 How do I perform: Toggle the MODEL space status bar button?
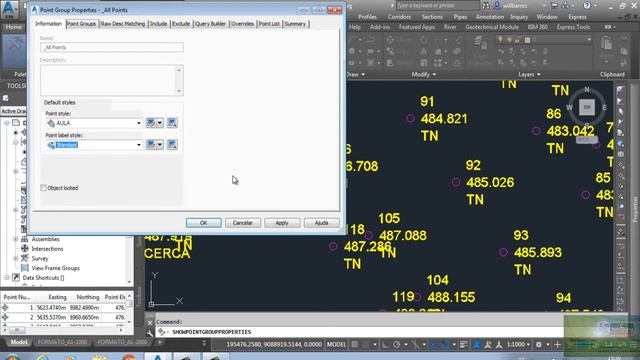[336, 344]
